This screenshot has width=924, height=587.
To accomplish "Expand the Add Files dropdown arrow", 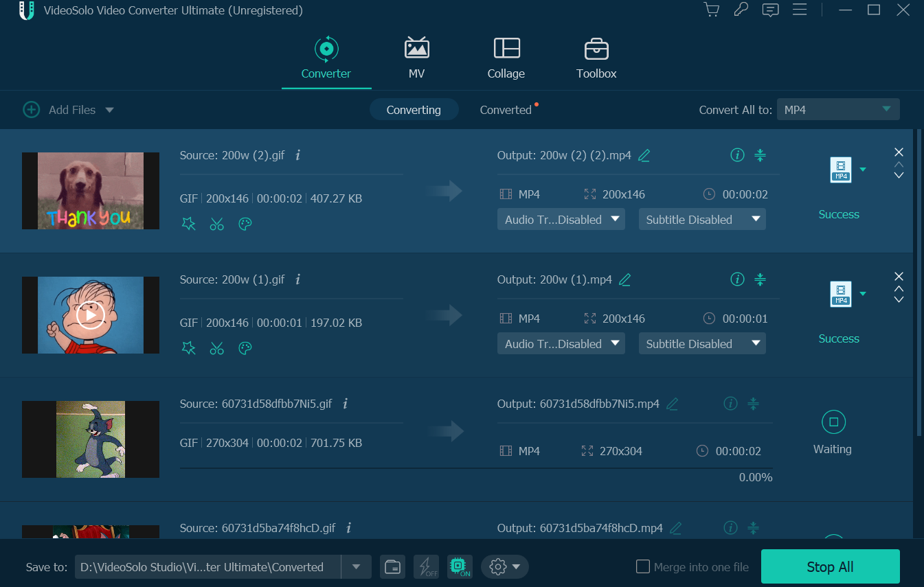I will 109,110.
